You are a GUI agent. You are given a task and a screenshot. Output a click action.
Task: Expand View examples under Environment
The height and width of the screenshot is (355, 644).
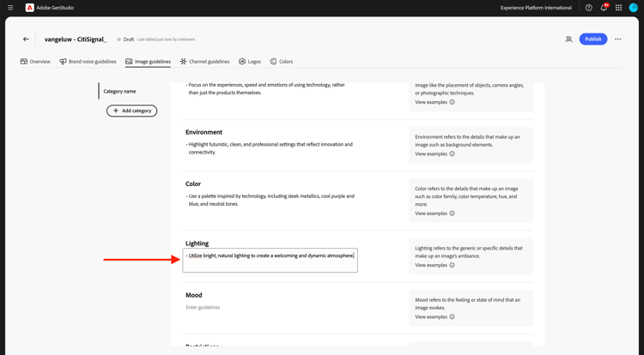pyautogui.click(x=434, y=154)
